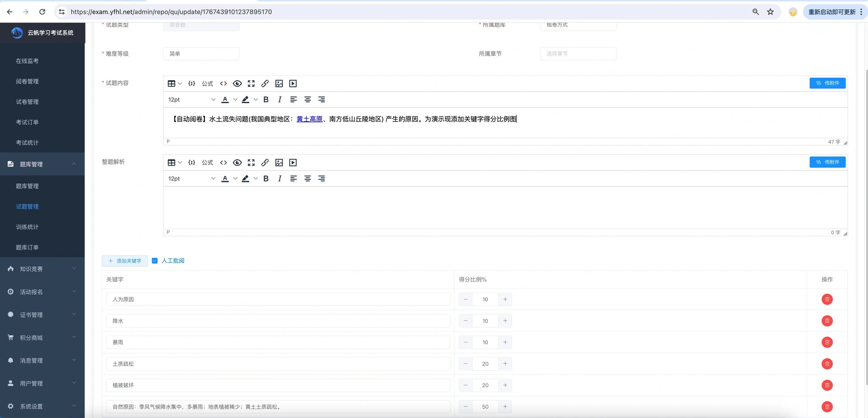Expand 知识竞赛 sidebar menu

click(42, 269)
